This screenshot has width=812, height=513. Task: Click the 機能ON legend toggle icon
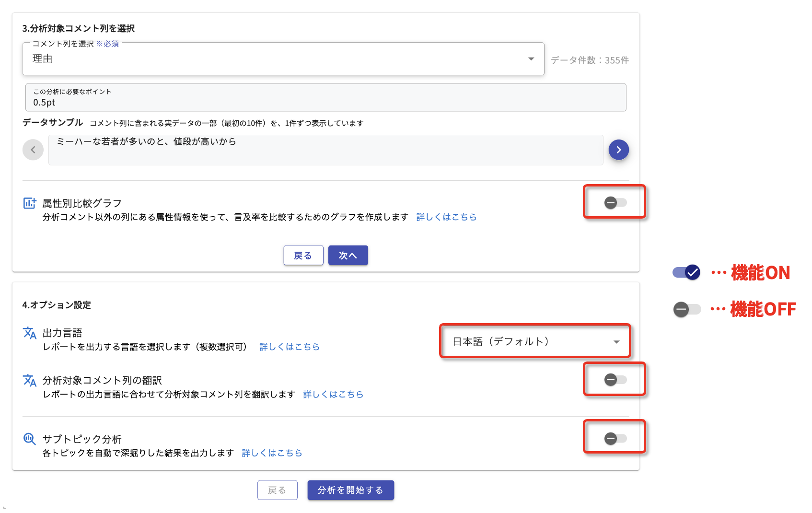tap(686, 272)
